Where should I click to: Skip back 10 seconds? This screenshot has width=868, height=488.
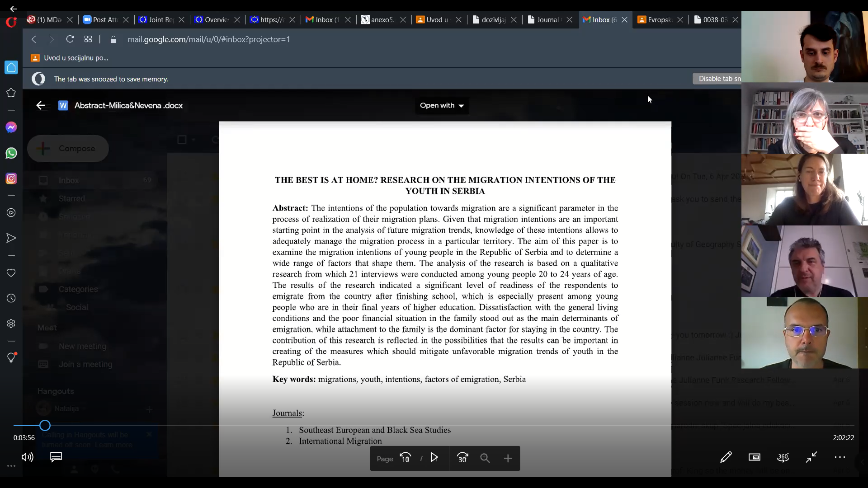[406, 458]
